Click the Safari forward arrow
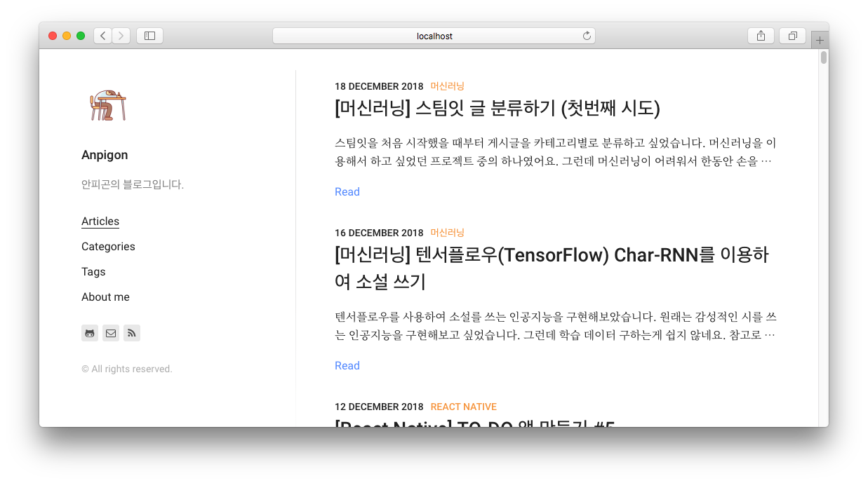The height and width of the screenshot is (483, 868). pyautogui.click(x=121, y=36)
